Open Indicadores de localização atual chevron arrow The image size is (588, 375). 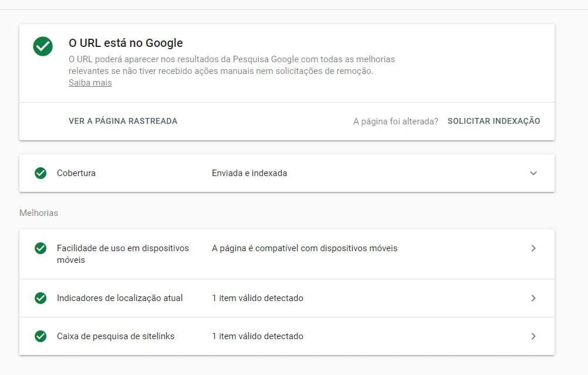click(x=533, y=298)
